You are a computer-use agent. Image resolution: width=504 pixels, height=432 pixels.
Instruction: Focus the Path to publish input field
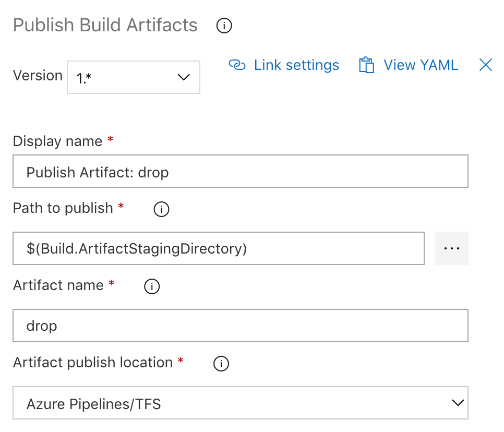tap(218, 249)
